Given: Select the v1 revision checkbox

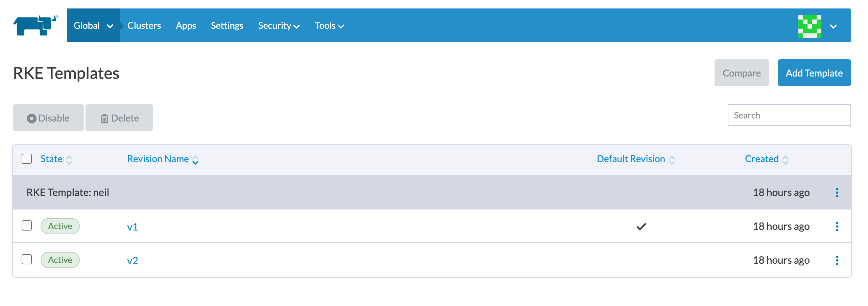Looking at the screenshot, I should pos(27,225).
